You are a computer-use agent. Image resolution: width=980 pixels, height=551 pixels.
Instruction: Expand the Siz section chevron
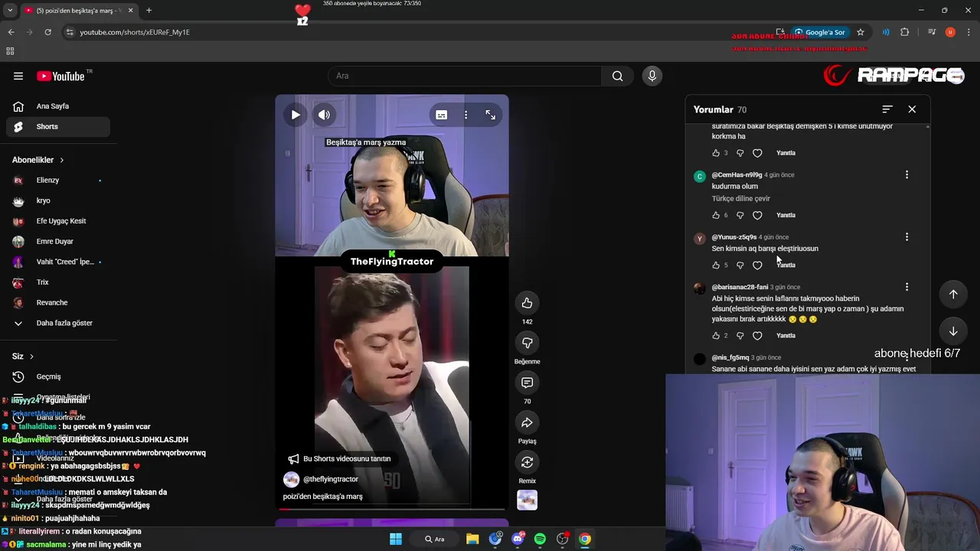(31, 357)
